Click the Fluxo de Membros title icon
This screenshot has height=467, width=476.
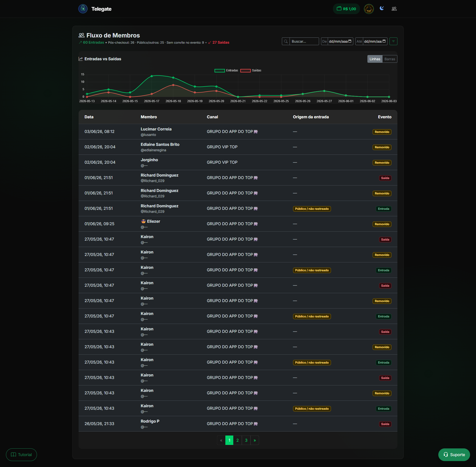click(x=82, y=35)
